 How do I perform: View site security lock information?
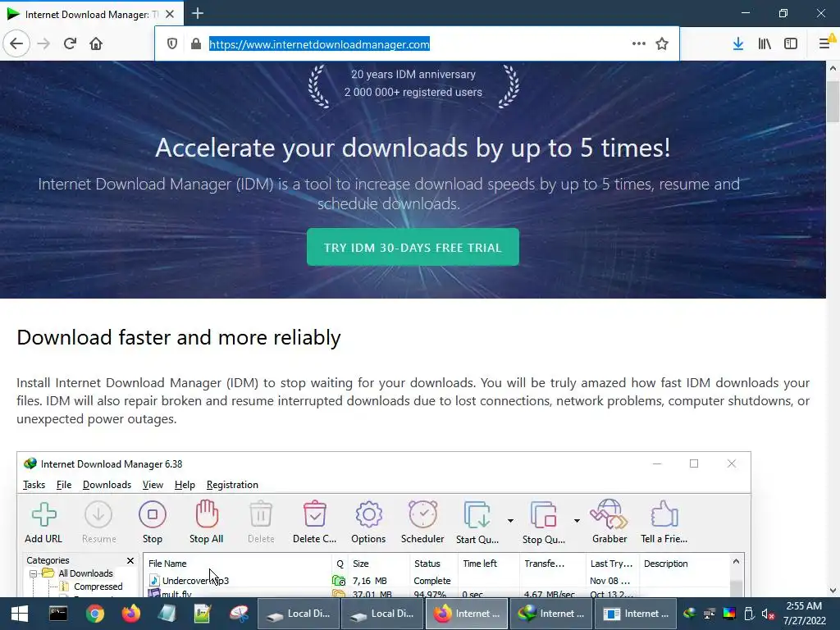[x=195, y=44]
